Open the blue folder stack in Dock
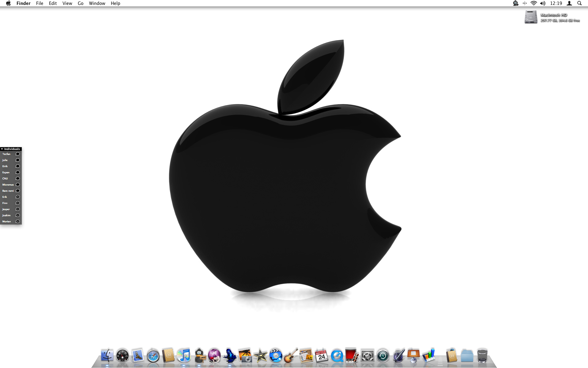 (x=467, y=356)
